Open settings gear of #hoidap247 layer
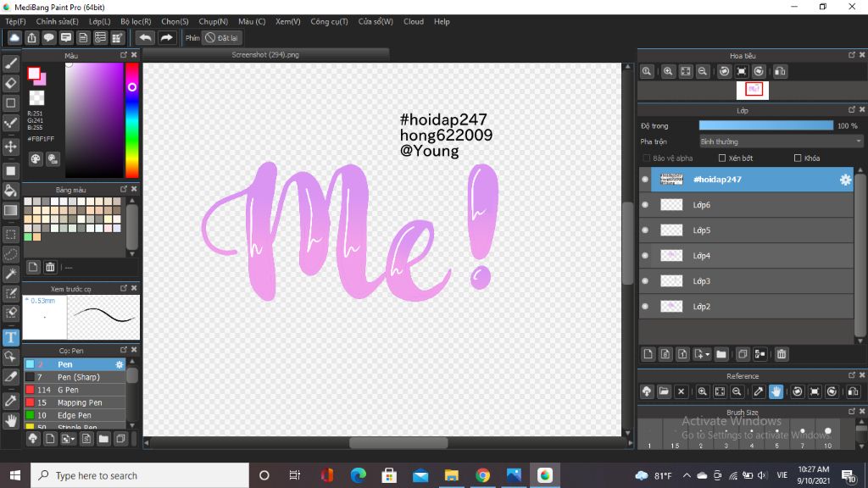Screen dimensions: 868x488 coord(845,180)
